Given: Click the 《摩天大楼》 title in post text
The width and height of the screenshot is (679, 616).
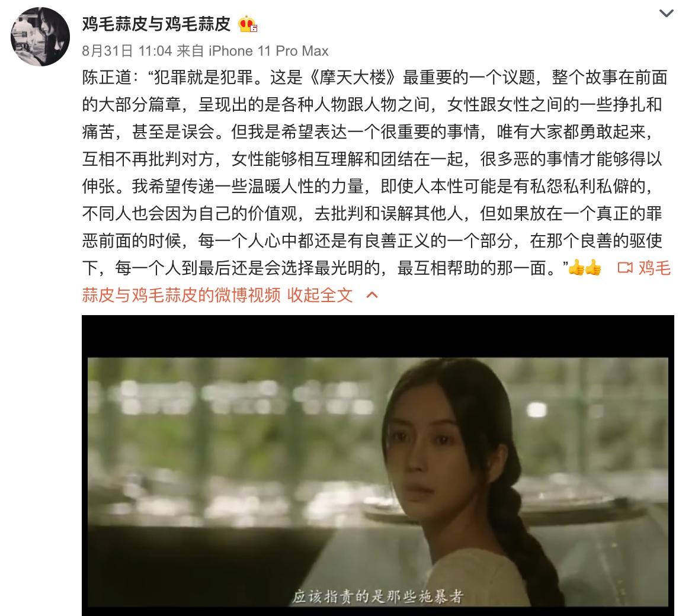Looking at the screenshot, I should 353,78.
